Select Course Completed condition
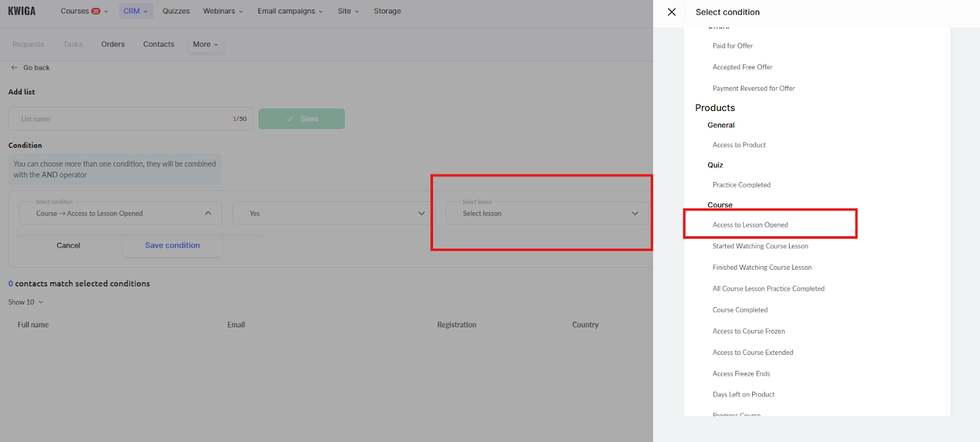This screenshot has height=442, width=980. tap(740, 310)
